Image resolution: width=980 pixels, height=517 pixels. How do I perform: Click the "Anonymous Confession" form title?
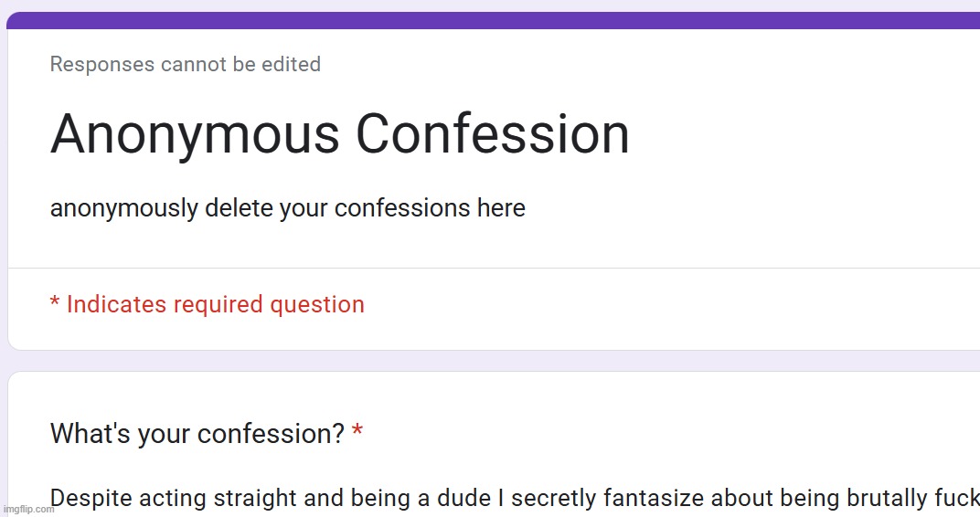[x=339, y=134]
